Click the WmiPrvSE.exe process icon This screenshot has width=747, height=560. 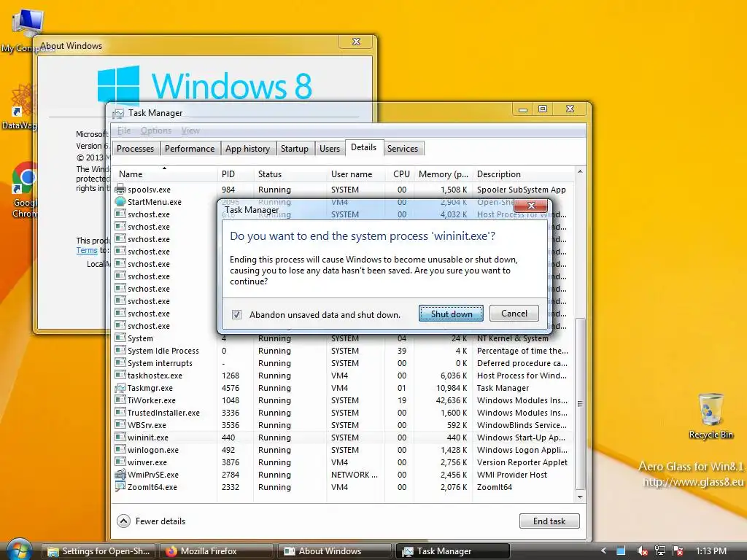tap(120, 474)
